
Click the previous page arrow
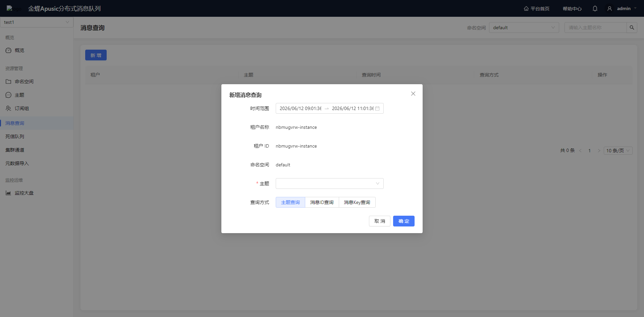[x=580, y=151]
